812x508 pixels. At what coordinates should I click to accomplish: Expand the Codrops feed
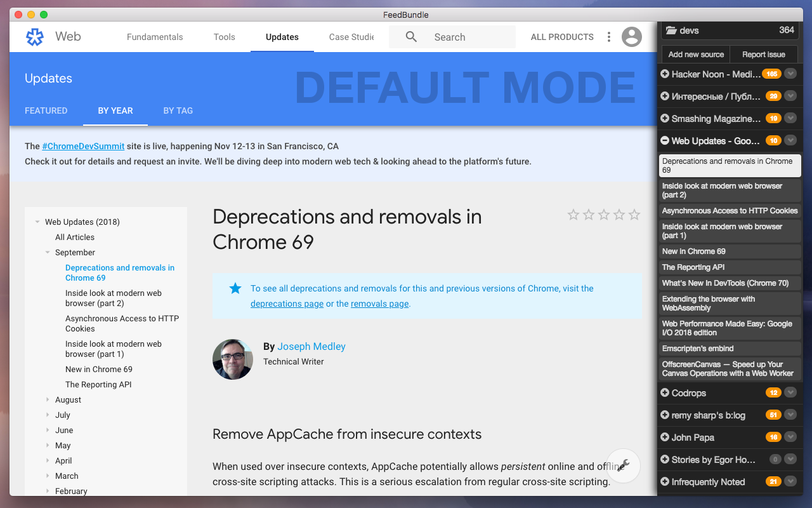[x=665, y=393]
